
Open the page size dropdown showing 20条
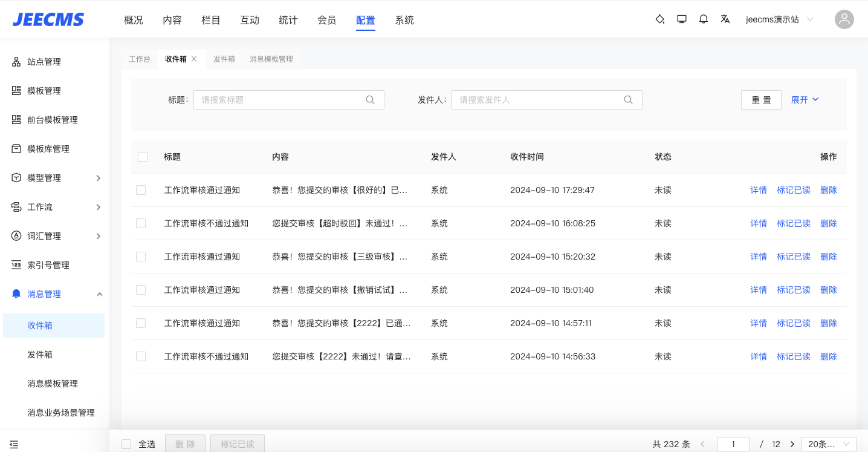click(x=828, y=444)
